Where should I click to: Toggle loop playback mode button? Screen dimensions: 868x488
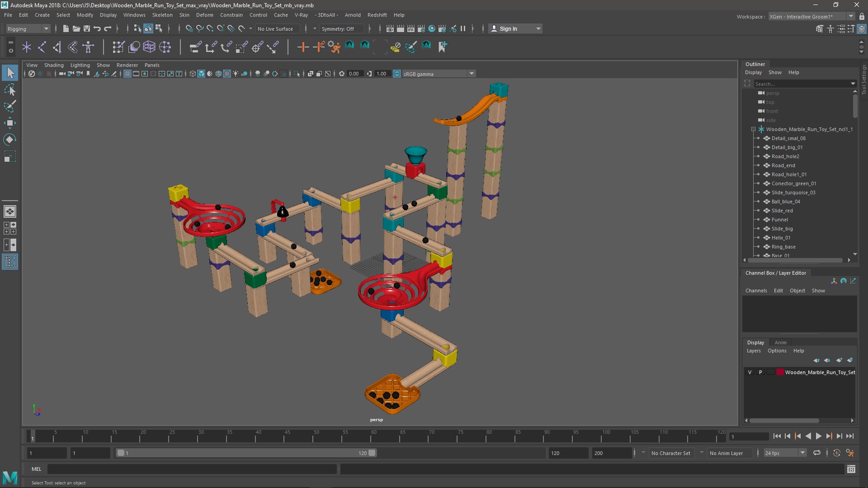pyautogui.click(x=817, y=453)
